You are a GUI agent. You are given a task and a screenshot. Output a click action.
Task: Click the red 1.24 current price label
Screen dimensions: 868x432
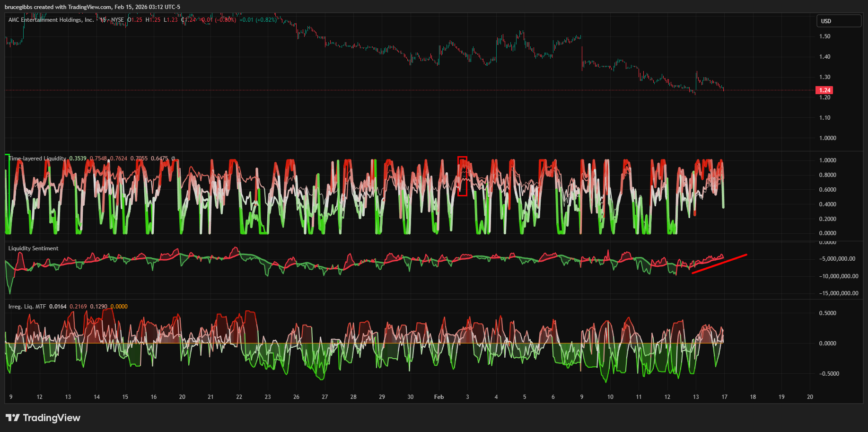[x=824, y=90]
